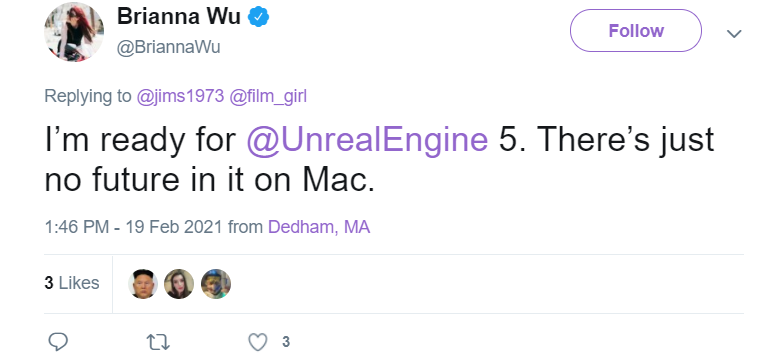The height and width of the screenshot is (361, 775).
Task: Open the Dedham, MA location link
Action: click(319, 227)
